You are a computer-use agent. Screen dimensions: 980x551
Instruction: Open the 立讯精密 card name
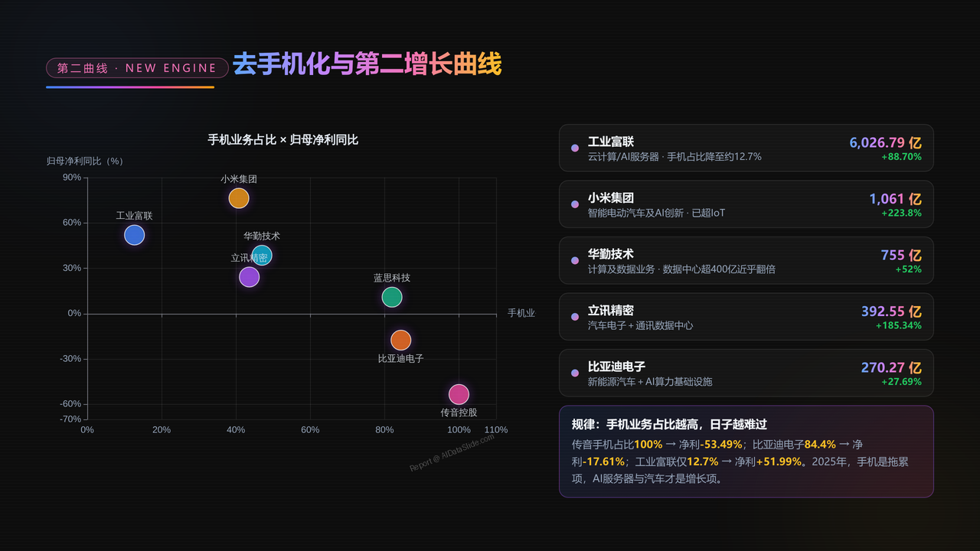pyautogui.click(x=611, y=311)
